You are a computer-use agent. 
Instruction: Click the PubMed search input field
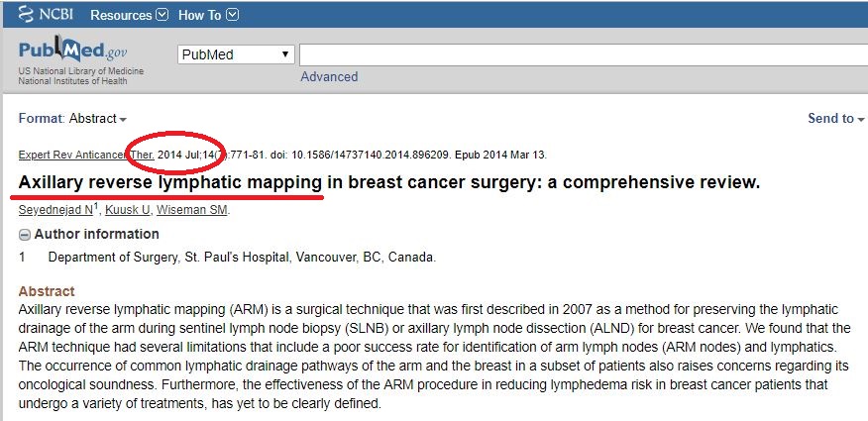coord(584,54)
